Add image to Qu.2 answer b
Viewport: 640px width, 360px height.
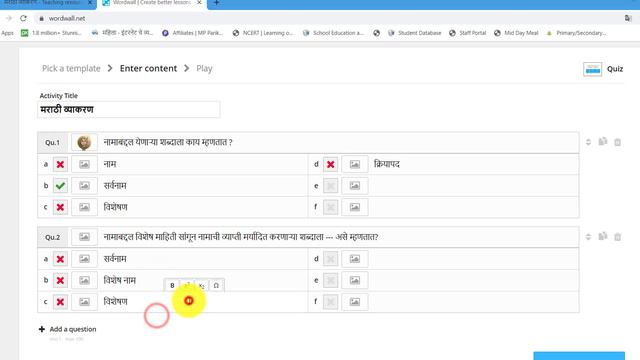[x=84, y=280]
